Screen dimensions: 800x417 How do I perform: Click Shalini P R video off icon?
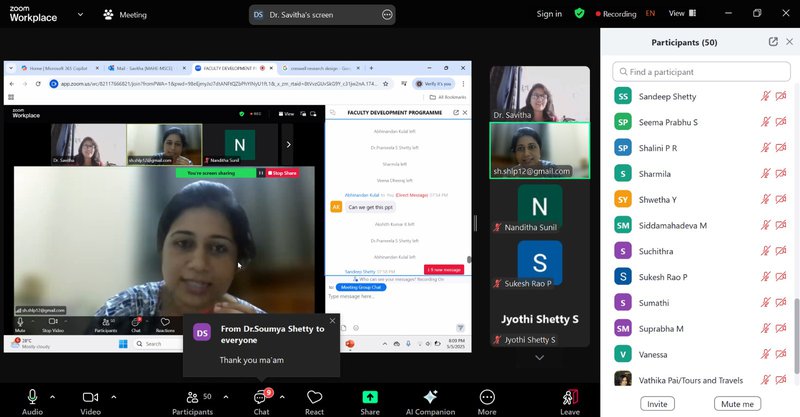(x=781, y=148)
